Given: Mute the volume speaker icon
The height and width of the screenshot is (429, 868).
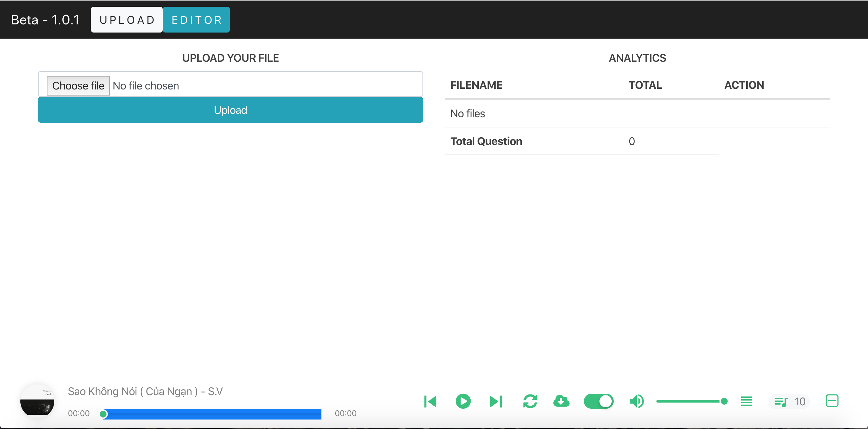Looking at the screenshot, I should coord(636,402).
